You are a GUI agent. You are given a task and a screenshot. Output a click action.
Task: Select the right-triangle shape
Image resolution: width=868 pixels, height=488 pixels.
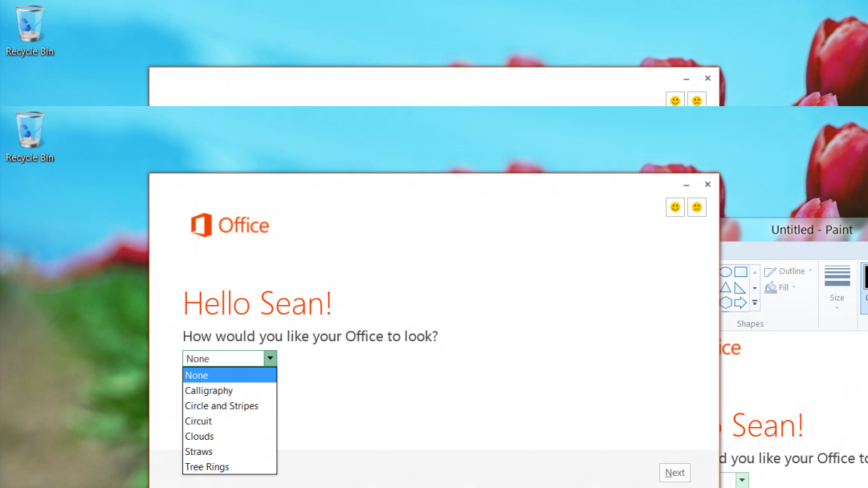pyautogui.click(x=740, y=288)
